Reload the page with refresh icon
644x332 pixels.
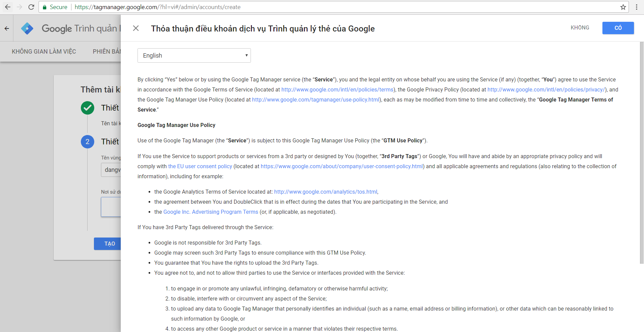(31, 7)
